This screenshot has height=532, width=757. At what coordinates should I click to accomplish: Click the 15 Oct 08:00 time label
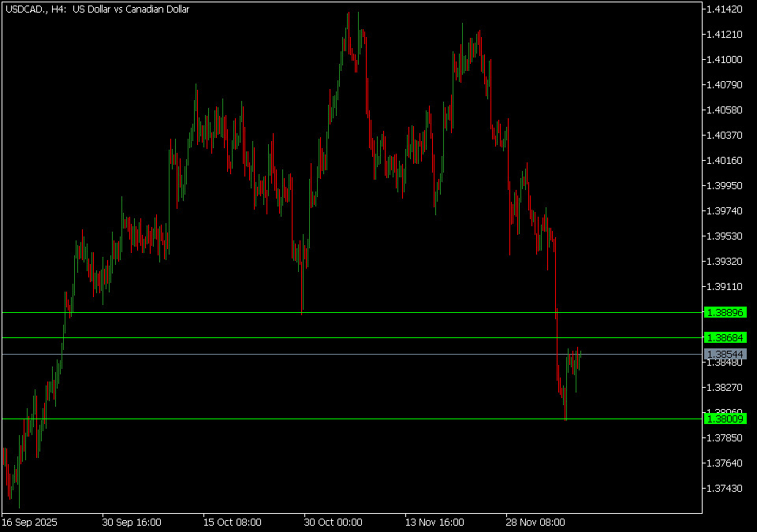[232, 522]
